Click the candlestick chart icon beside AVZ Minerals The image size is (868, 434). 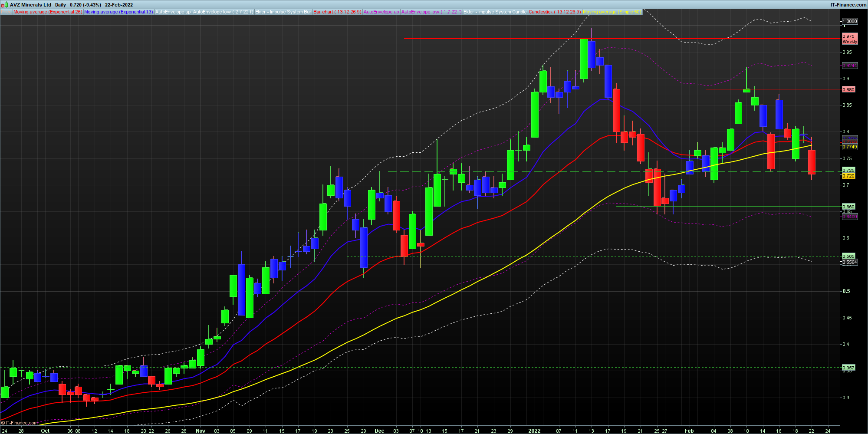pos(5,5)
